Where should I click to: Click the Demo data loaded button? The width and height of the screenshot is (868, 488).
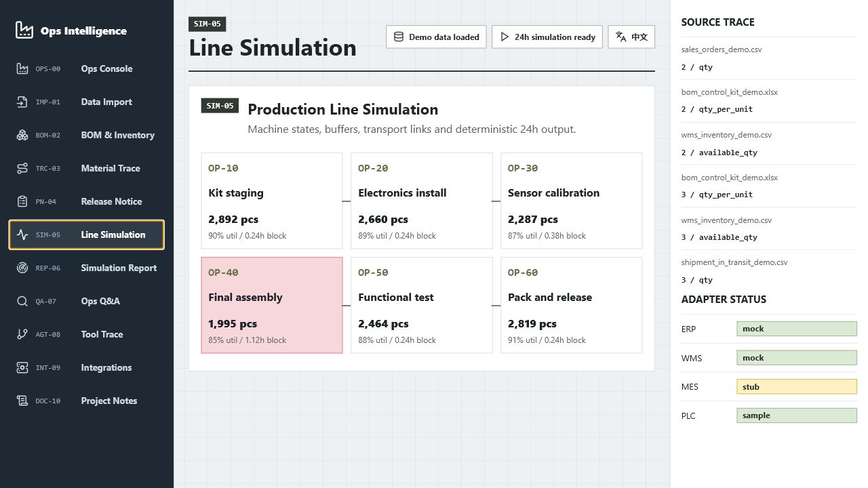pos(437,37)
